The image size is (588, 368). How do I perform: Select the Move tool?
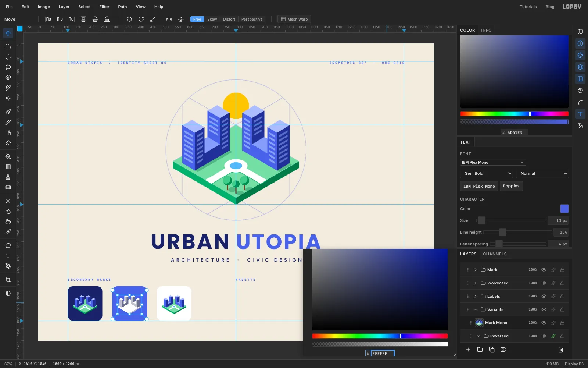click(8, 33)
